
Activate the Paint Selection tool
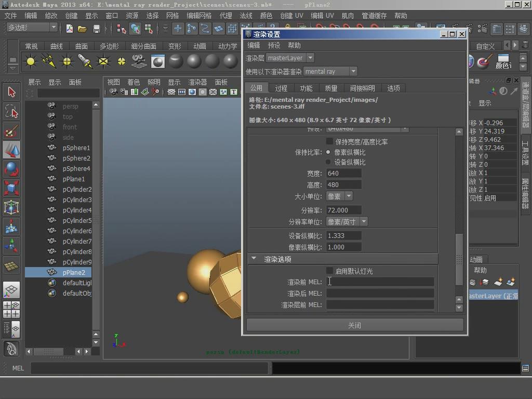click(11, 130)
